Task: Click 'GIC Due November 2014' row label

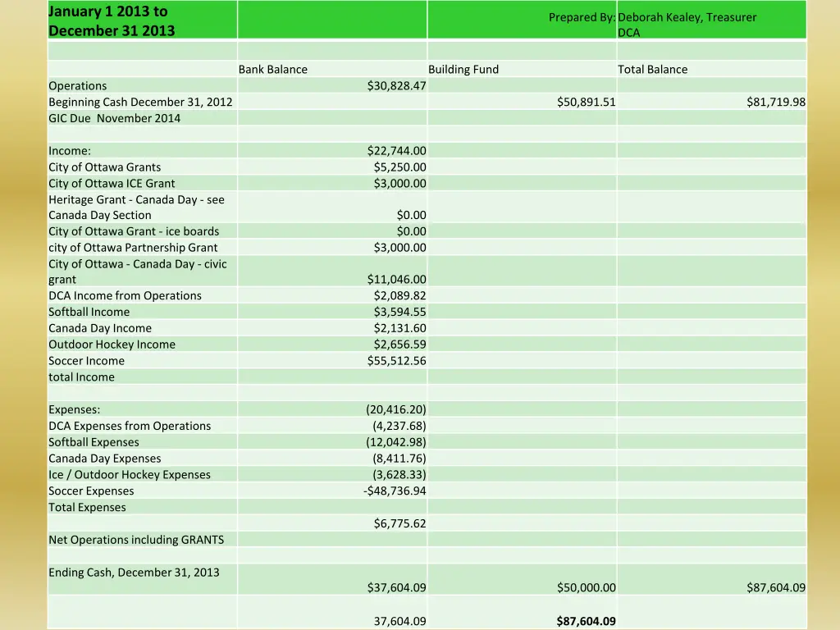Action: click(114, 118)
